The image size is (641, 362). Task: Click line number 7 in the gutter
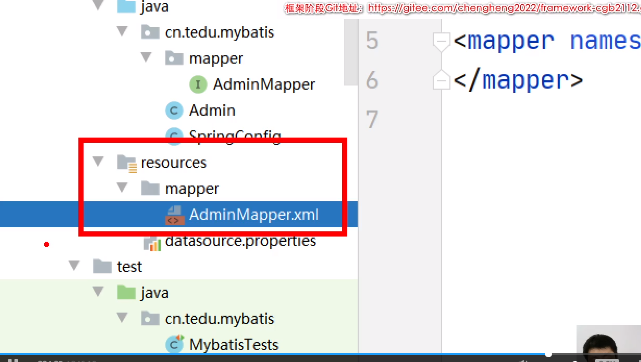tap(372, 120)
